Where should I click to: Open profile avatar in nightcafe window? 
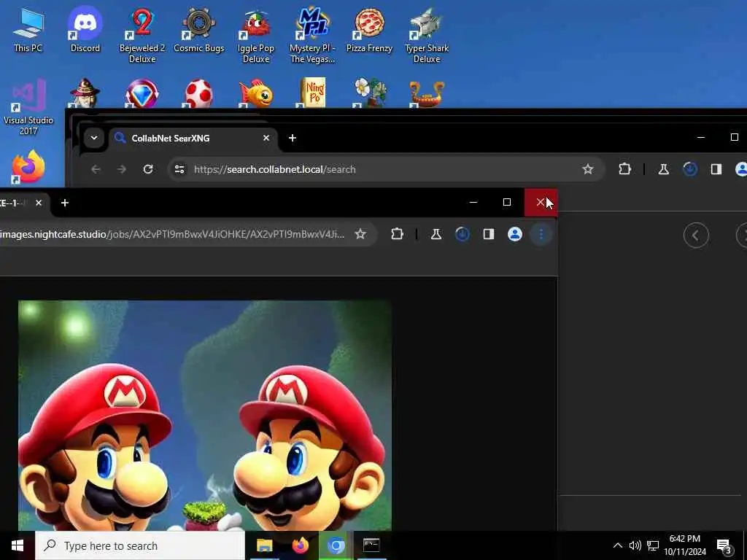(x=514, y=234)
